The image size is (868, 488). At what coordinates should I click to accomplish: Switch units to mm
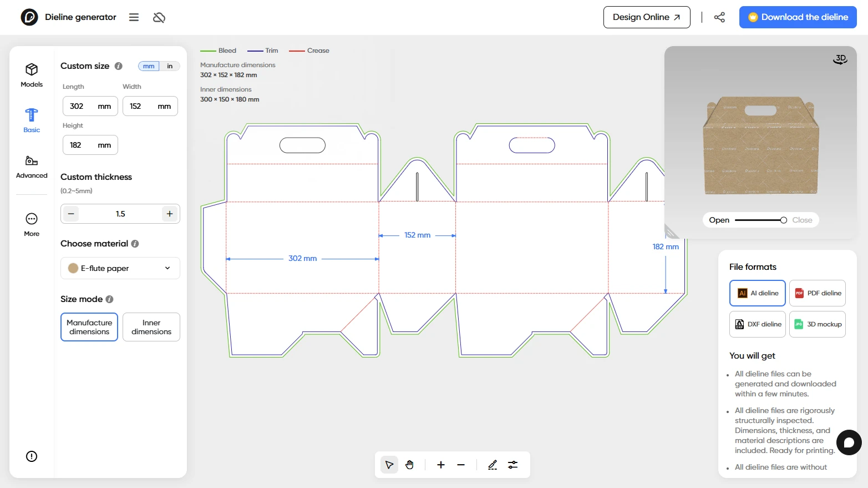(x=149, y=66)
